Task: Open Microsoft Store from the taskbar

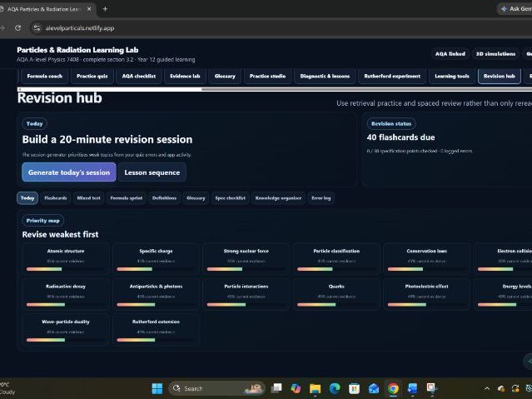Action: pos(354,388)
